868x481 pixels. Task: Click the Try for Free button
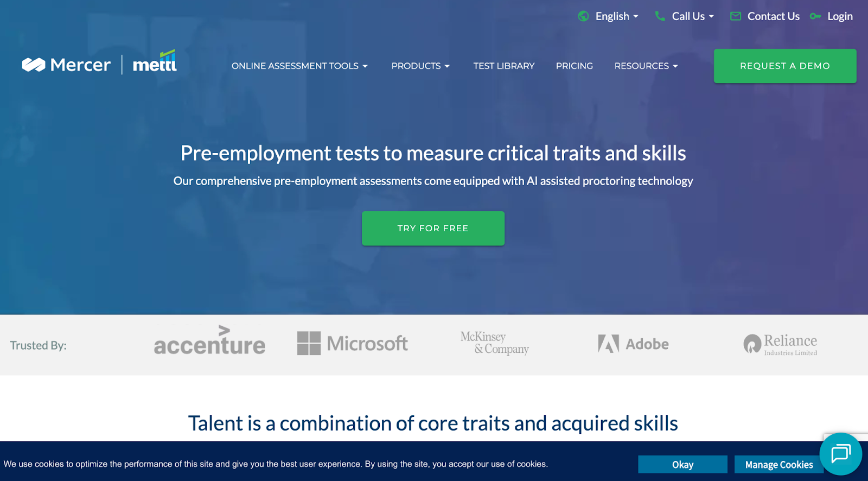(433, 228)
